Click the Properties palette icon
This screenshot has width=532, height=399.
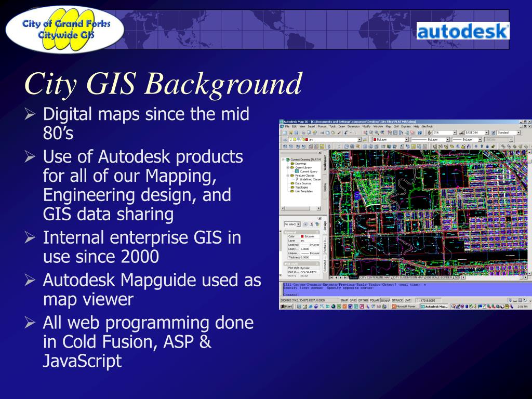pos(390,132)
